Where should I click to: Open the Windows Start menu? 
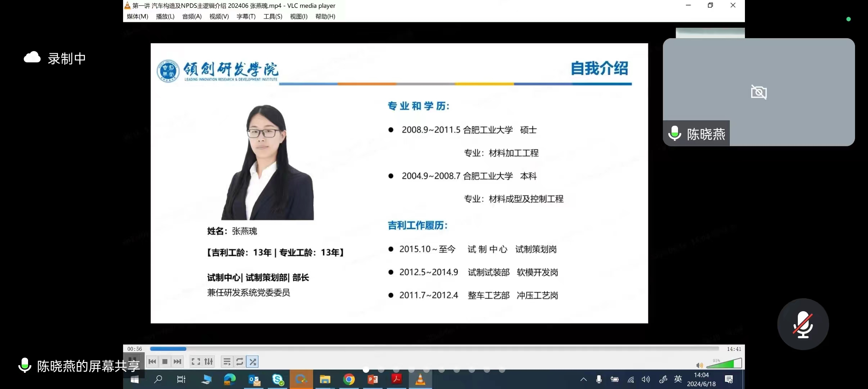(134, 379)
